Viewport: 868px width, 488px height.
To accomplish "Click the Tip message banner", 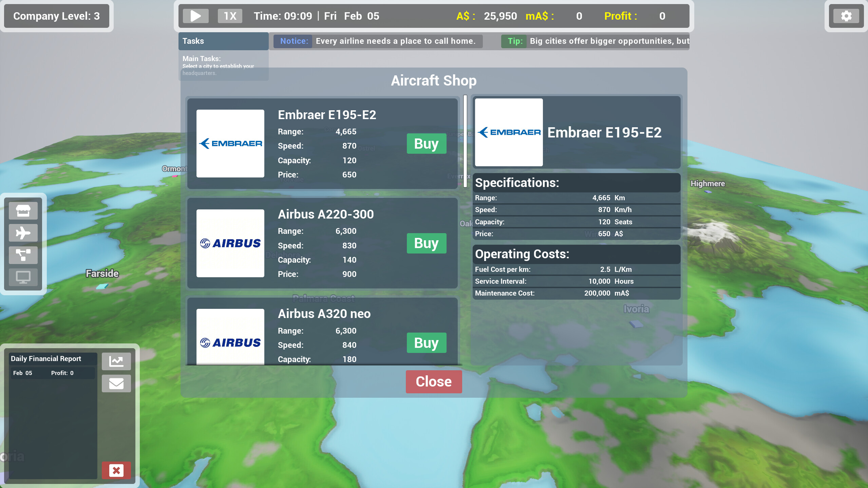I will pyautogui.click(x=595, y=41).
